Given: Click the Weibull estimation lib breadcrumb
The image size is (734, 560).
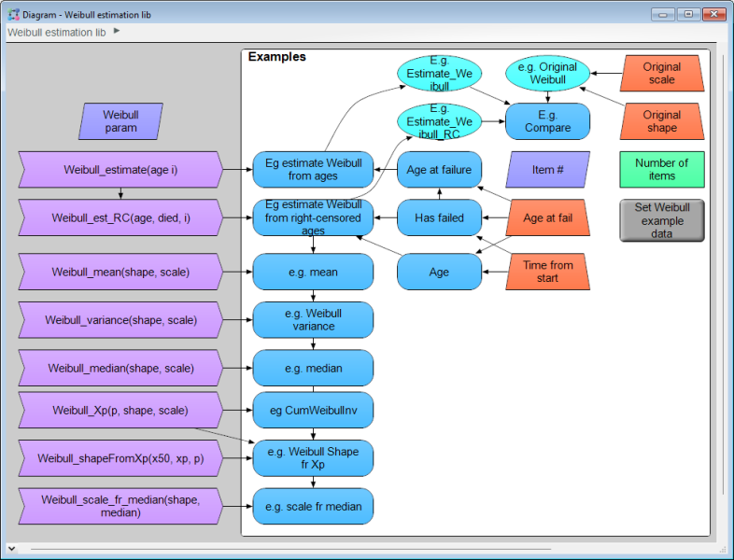Looking at the screenshot, I should coord(57,33).
